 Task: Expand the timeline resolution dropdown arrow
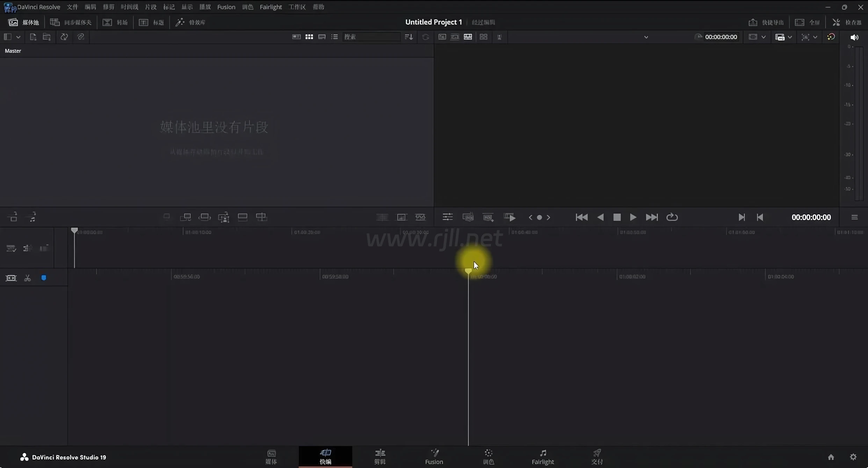(790, 37)
